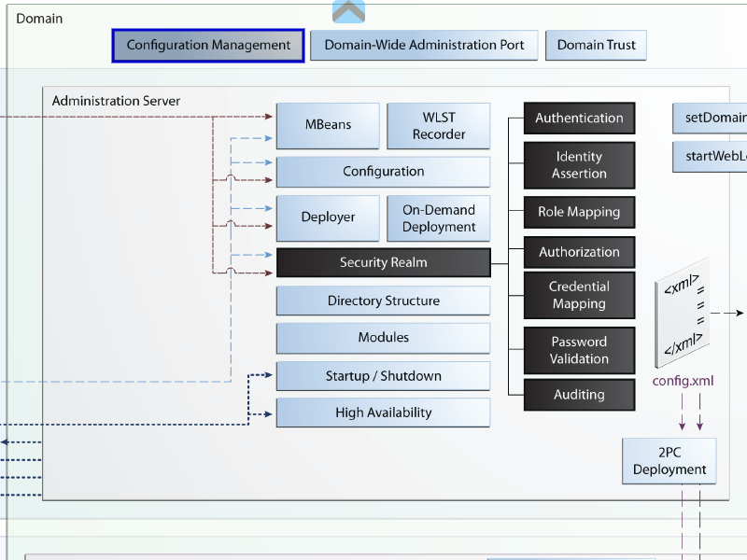Click the config.xml document icon
747x560 pixels.
[x=683, y=314]
